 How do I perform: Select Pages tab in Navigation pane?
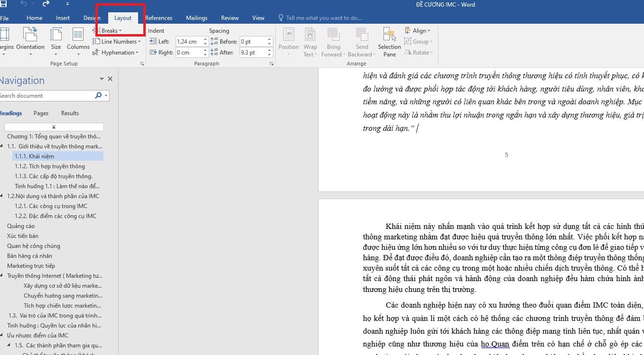click(41, 113)
